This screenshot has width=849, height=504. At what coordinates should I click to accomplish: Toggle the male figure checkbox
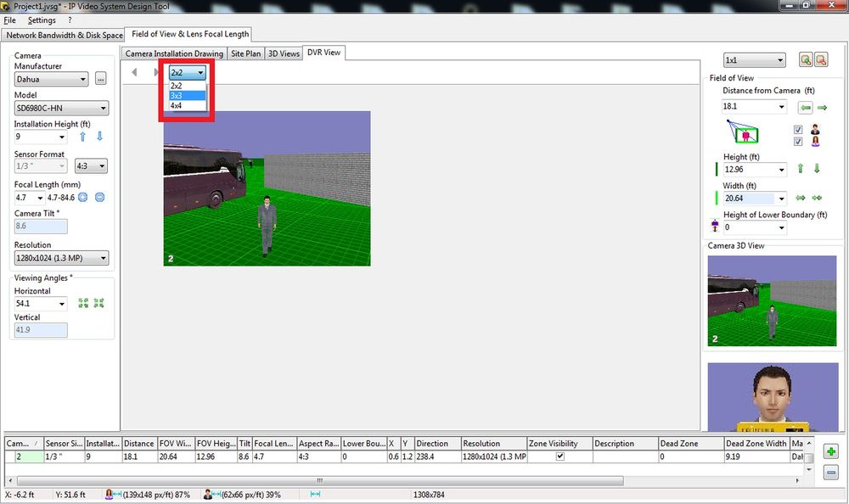(x=798, y=130)
